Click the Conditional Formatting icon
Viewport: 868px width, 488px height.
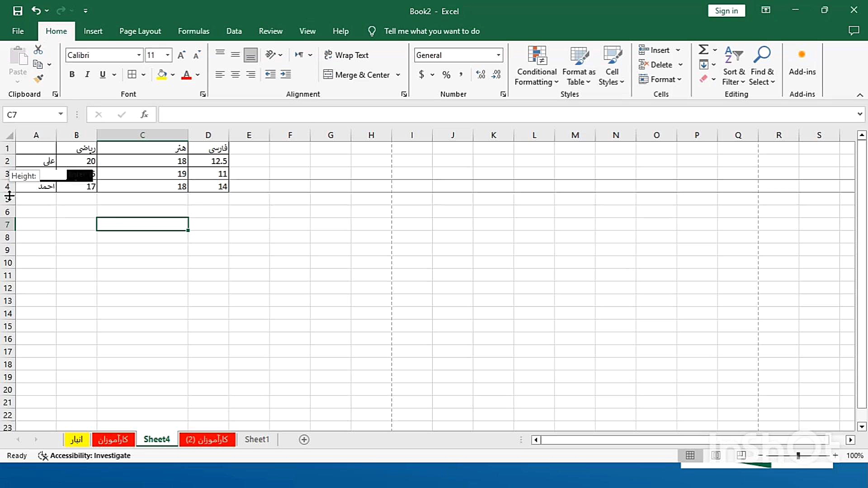tap(537, 66)
